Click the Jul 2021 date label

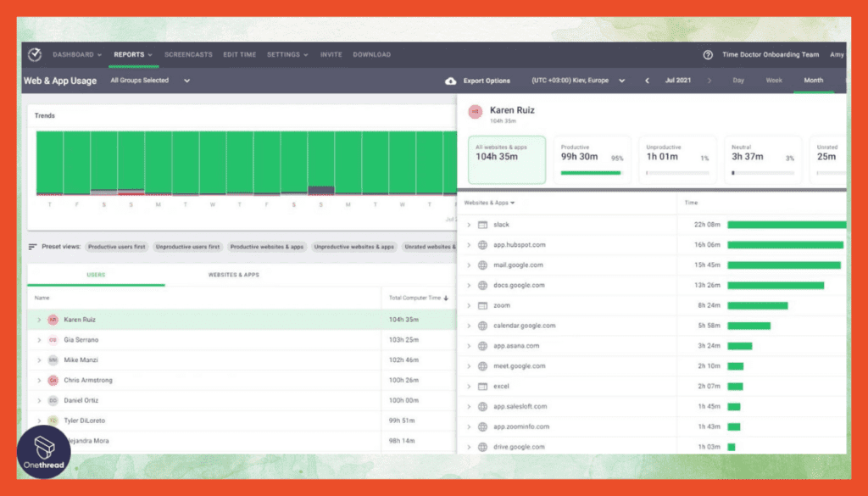(677, 81)
